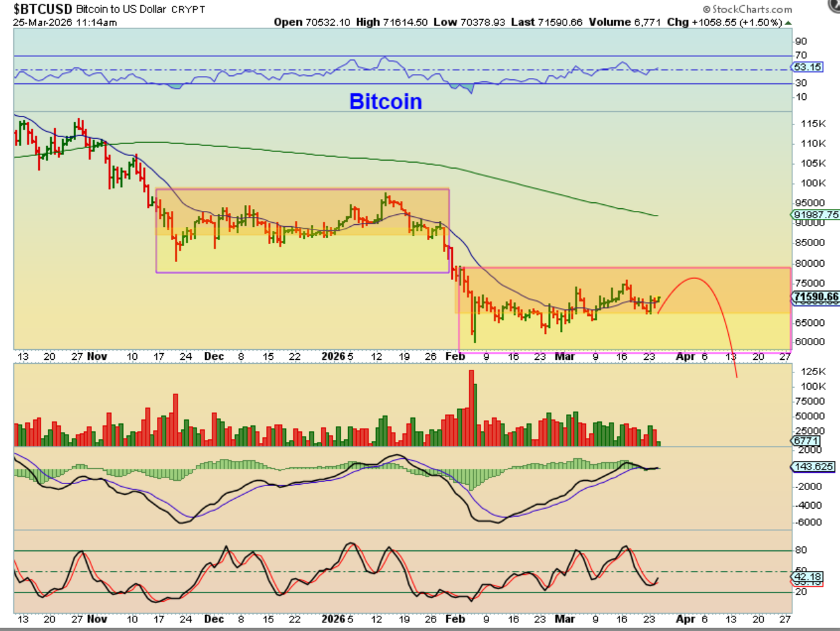Click the StockCharts.com copyright text
Viewport: 840px width, 631px height.
point(747,9)
